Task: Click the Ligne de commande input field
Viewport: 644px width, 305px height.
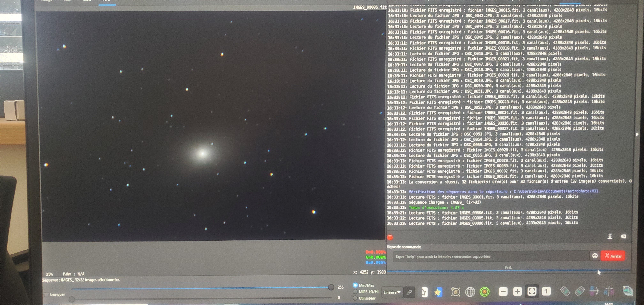Action: point(490,256)
